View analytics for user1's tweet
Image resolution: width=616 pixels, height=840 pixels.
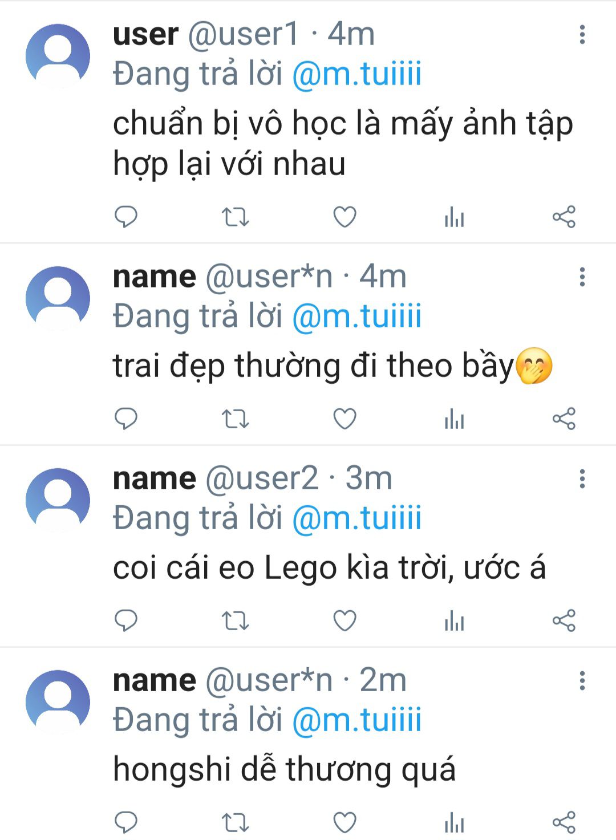tap(454, 217)
